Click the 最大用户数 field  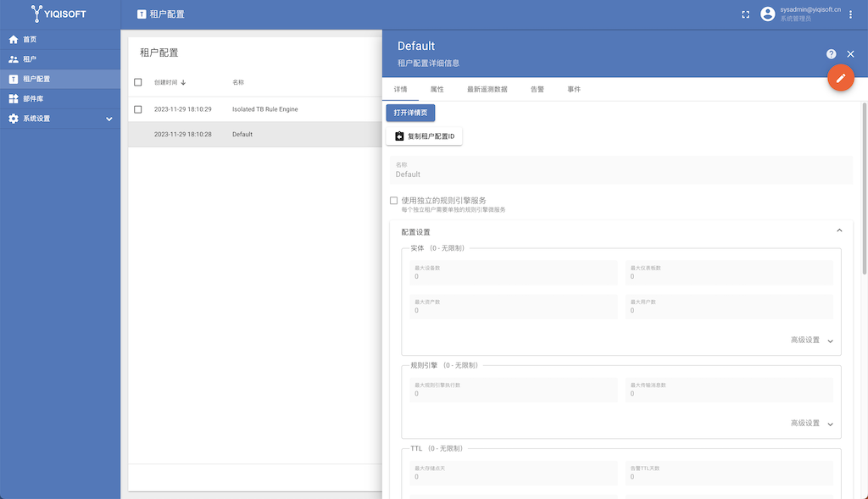[729, 307]
